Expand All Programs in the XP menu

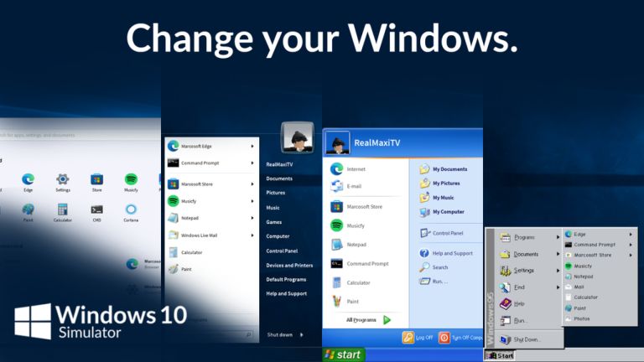point(368,320)
